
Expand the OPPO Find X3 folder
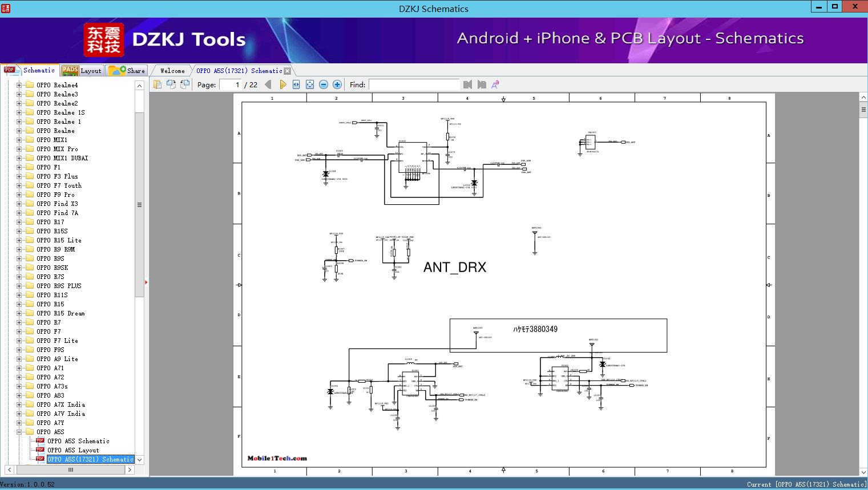click(19, 204)
